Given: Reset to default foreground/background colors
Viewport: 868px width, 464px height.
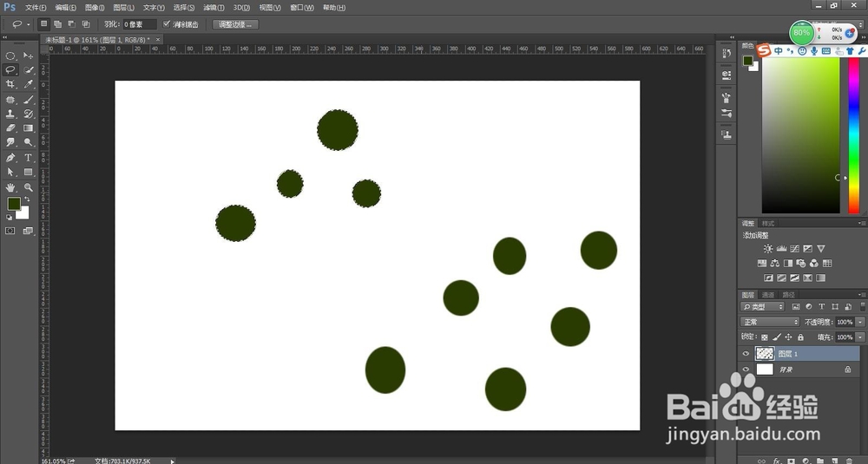Looking at the screenshot, I should pyautogui.click(x=9, y=218).
